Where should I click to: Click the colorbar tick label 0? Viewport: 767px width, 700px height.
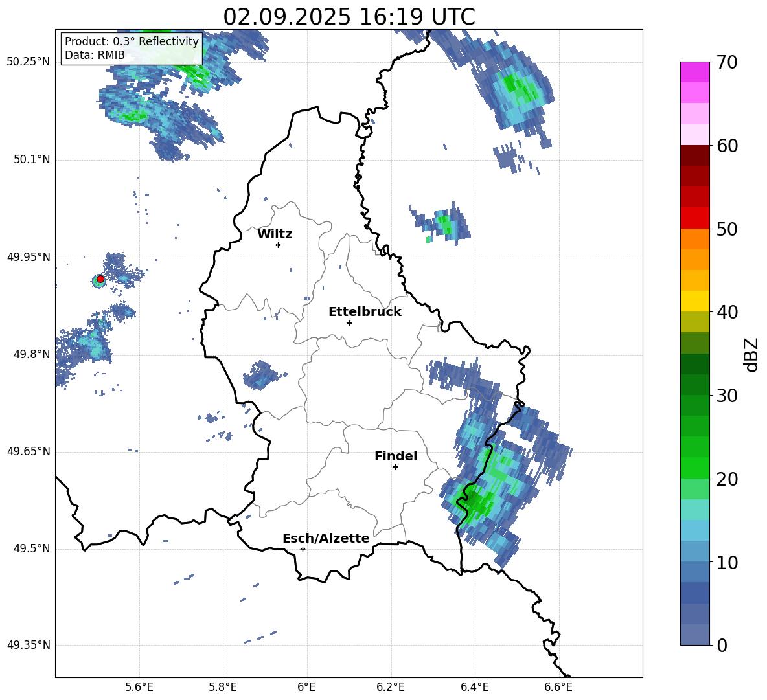pos(722,645)
